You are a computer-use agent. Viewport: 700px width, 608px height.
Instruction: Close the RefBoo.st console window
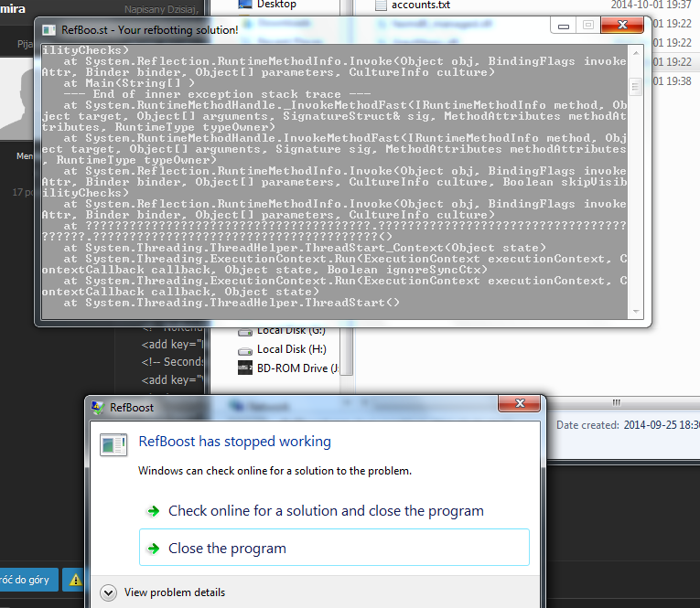pos(622,25)
